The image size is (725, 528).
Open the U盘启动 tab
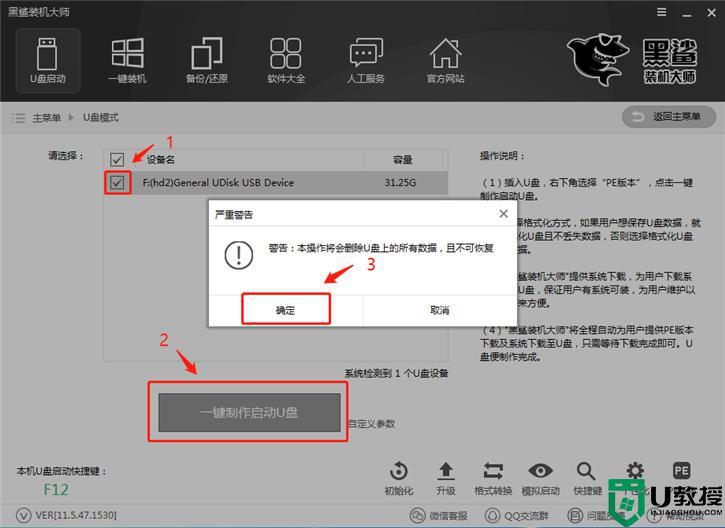click(48, 61)
